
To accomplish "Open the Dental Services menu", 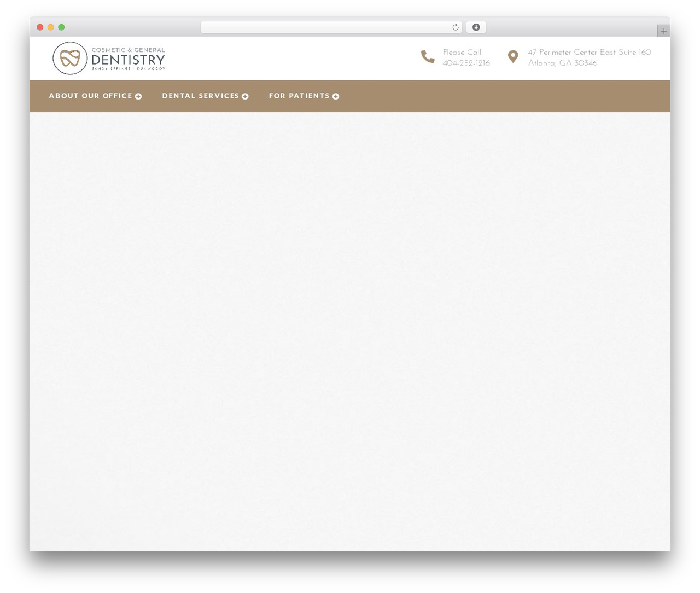I will (x=201, y=96).
